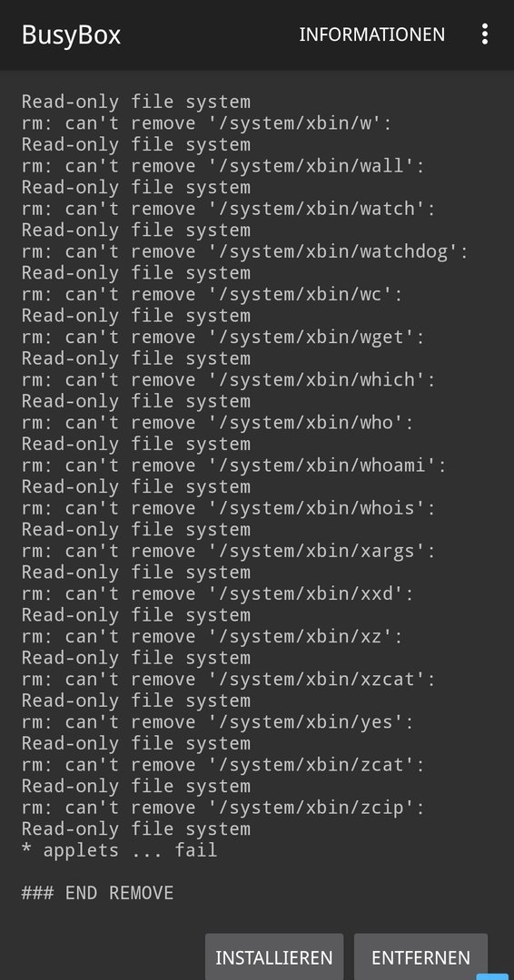Image resolution: width=514 pixels, height=980 pixels.
Task: Select the '* applets ... fail' line
Action: 120,850
